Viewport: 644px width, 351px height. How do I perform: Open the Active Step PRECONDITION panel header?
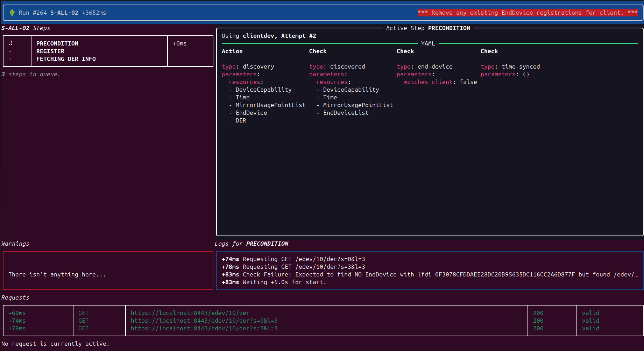pyautogui.click(x=428, y=28)
